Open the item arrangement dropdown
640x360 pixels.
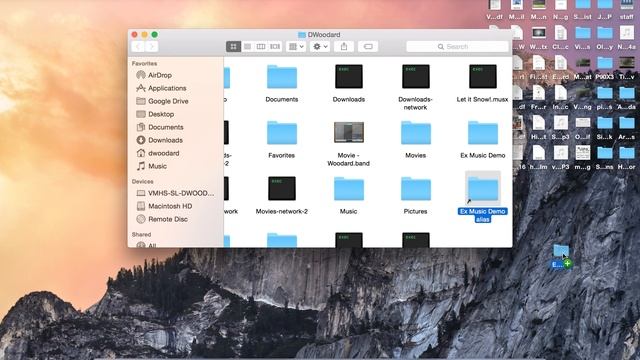pos(296,47)
